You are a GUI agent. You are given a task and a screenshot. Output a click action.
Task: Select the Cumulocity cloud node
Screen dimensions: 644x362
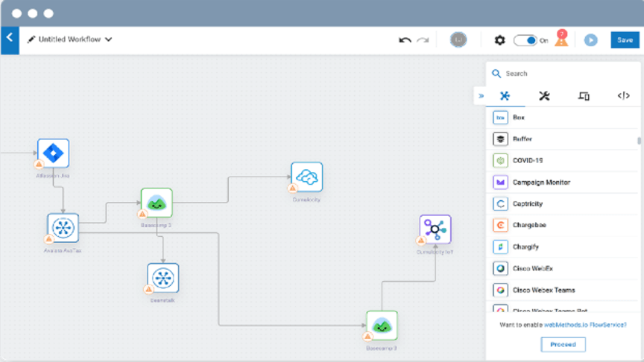pyautogui.click(x=306, y=177)
